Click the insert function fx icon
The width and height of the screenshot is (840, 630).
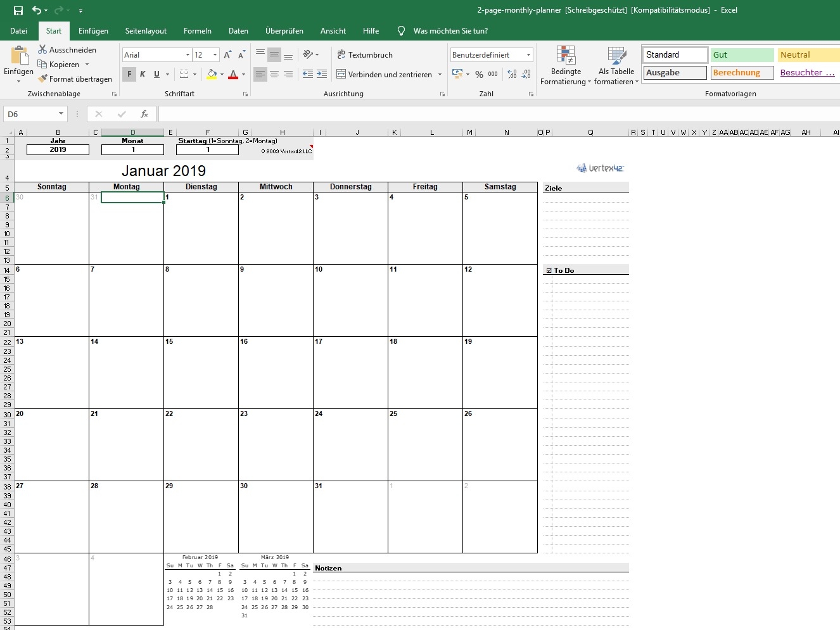[x=144, y=114]
